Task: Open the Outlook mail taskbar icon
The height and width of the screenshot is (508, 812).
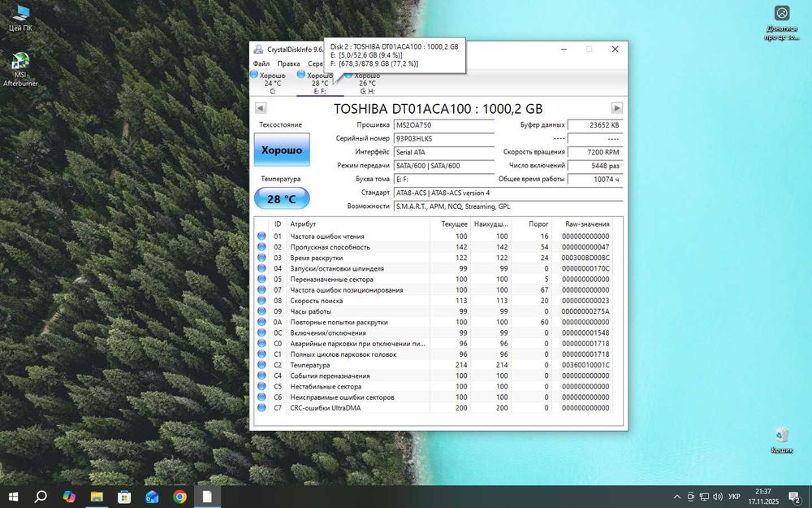Action: (152, 497)
